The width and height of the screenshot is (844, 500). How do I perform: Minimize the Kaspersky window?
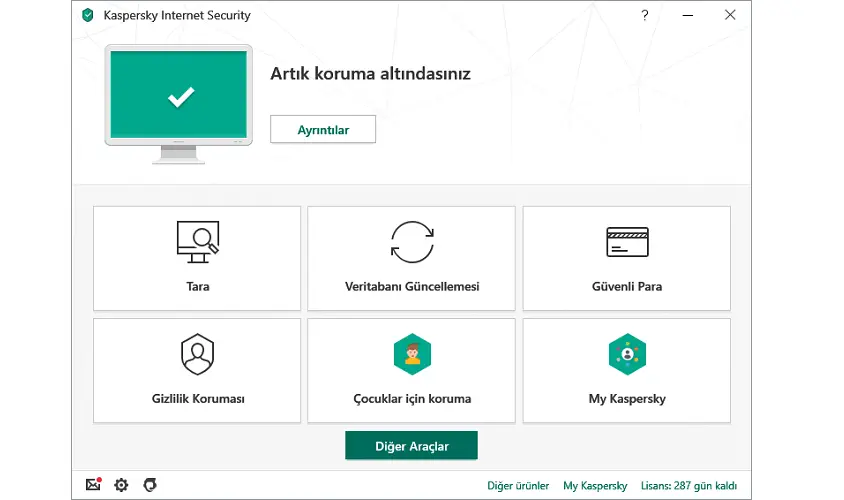coord(687,15)
